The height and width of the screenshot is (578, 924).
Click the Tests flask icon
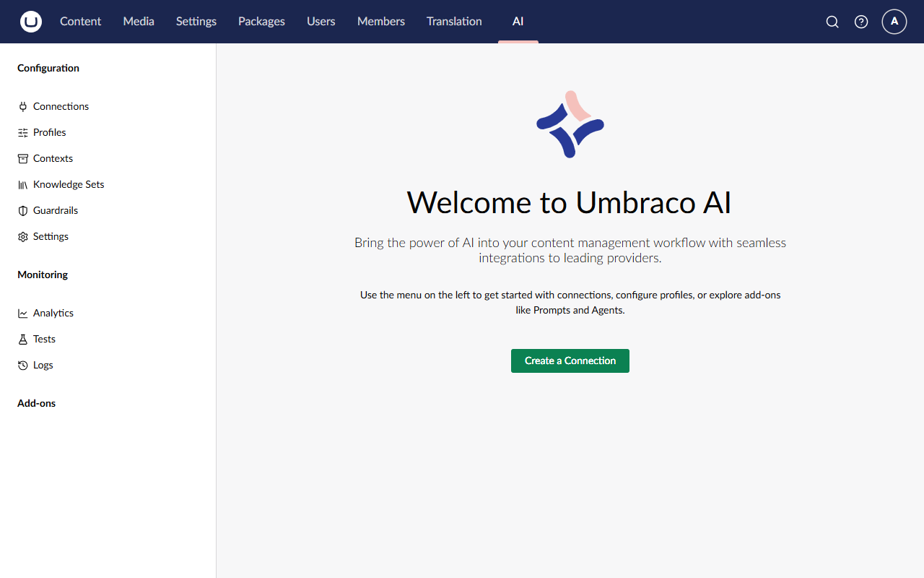pyautogui.click(x=23, y=339)
